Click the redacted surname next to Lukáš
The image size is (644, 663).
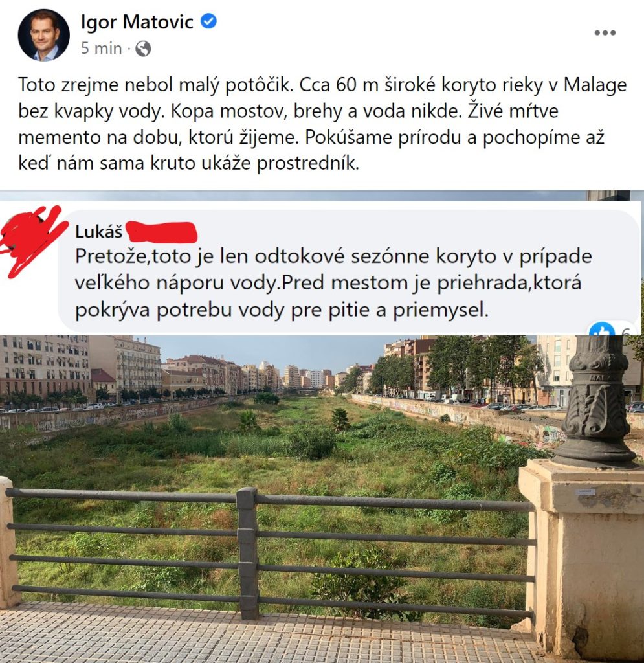click(161, 232)
